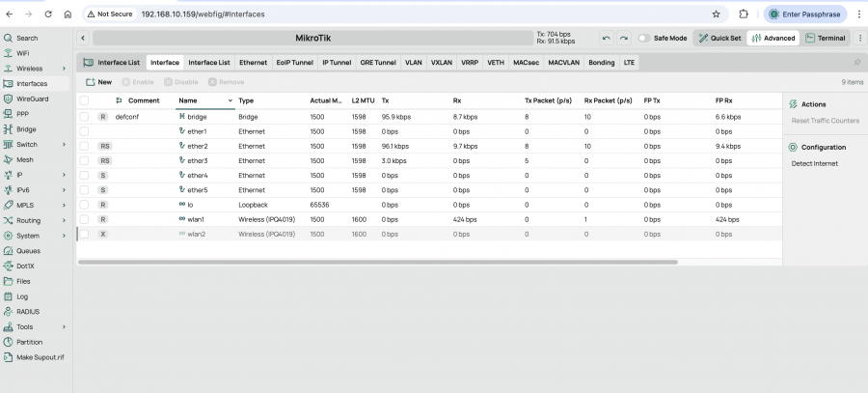The width and height of the screenshot is (868, 393).
Task: Click Detect Internet under Configuration
Action: click(x=814, y=163)
